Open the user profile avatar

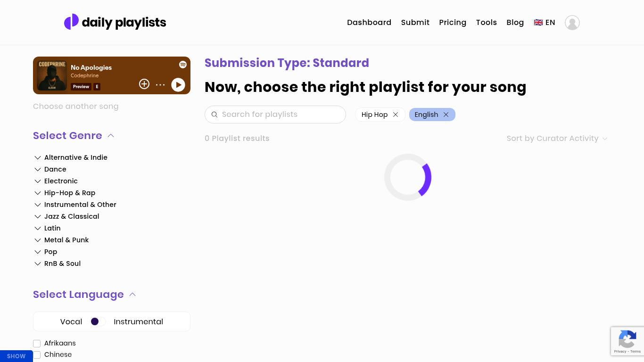[572, 23]
